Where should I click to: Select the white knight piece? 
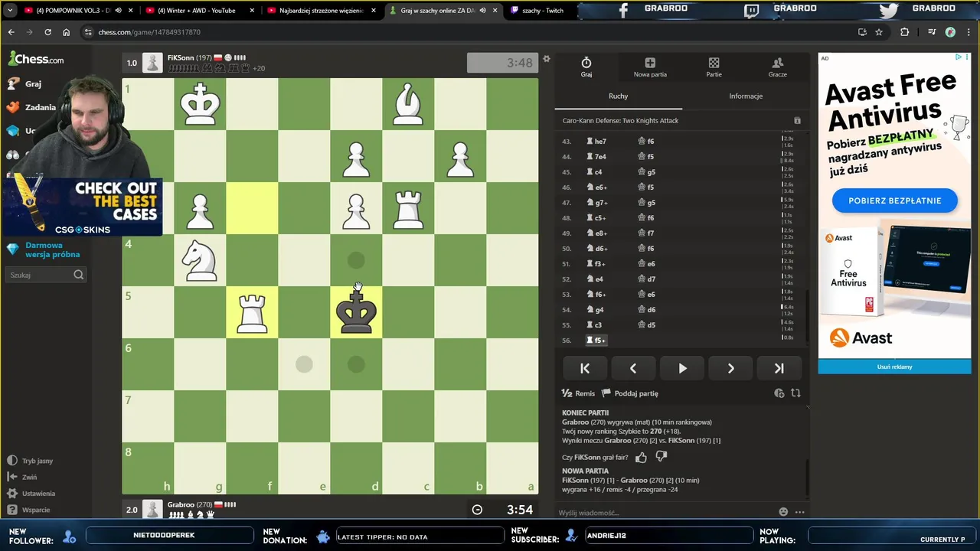pos(200,260)
